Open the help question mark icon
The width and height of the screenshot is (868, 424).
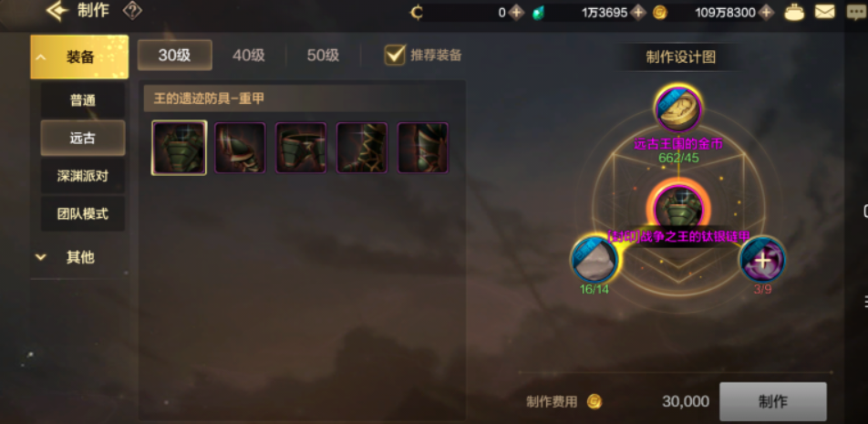132,11
